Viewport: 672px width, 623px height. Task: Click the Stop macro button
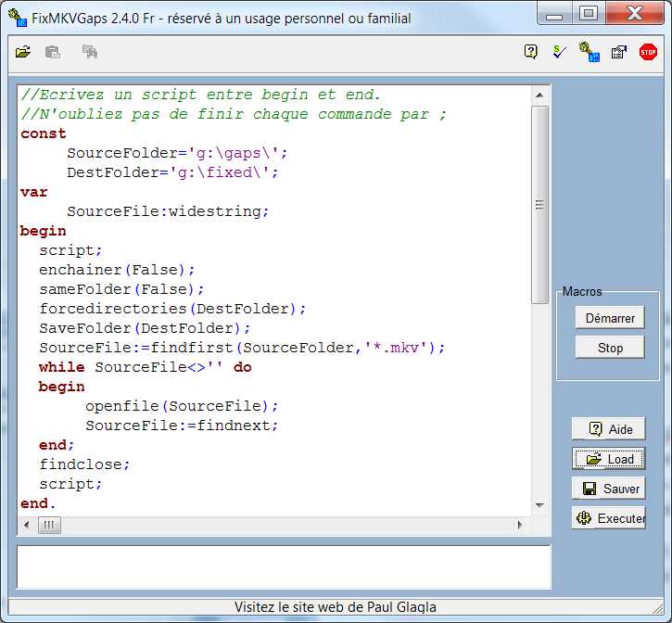coord(609,348)
